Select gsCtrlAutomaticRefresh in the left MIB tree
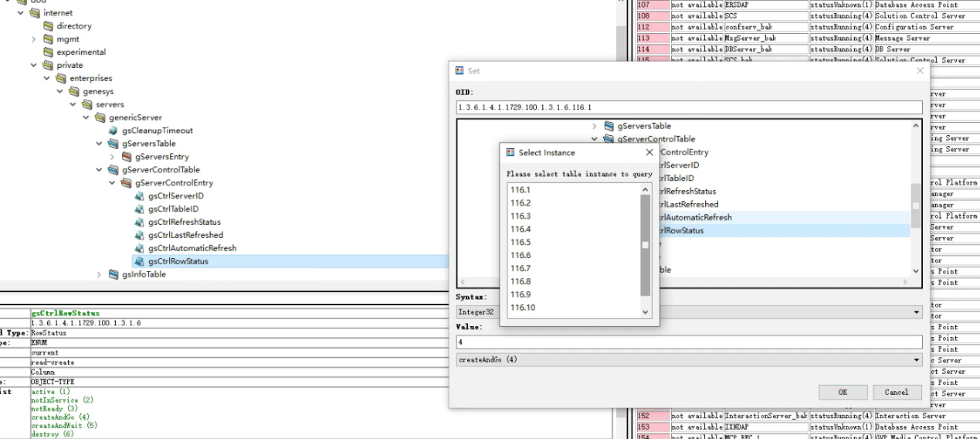Screen dimensions: 980x439 (x=192, y=248)
